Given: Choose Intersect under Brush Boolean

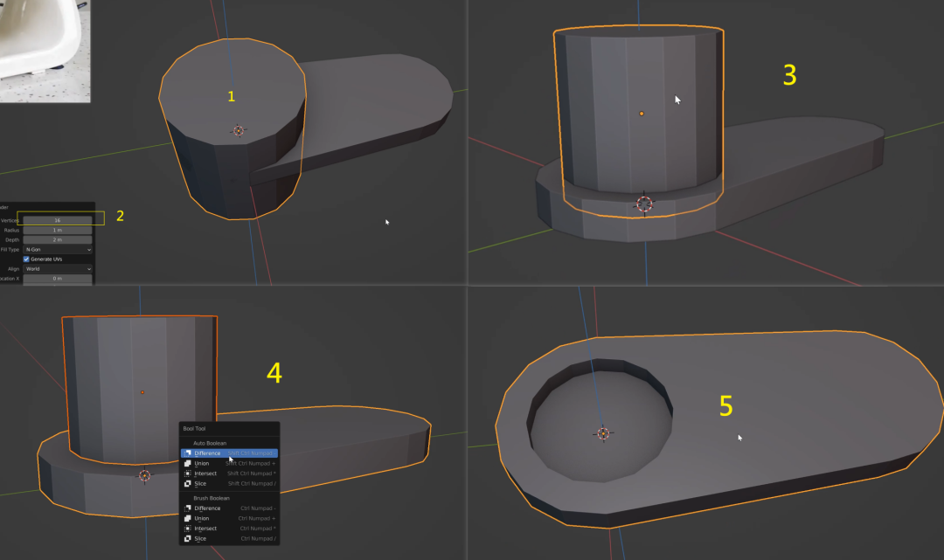Looking at the screenshot, I should click(x=229, y=529).
